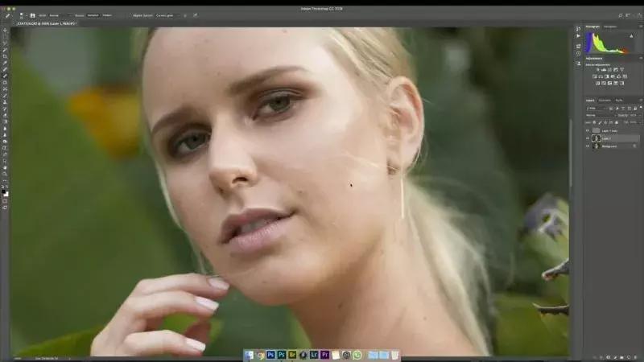Add a Levels adjustment

[603, 69]
